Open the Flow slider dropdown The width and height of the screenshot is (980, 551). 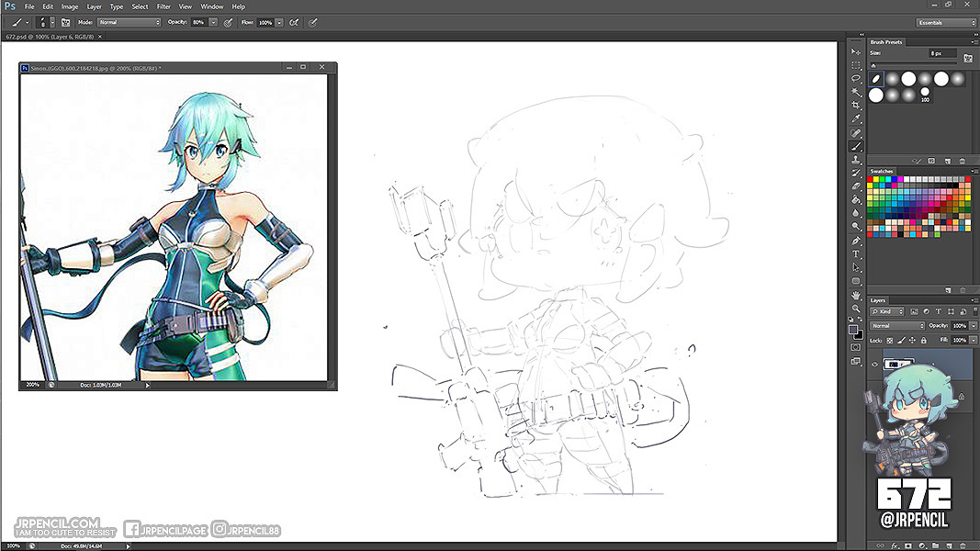[279, 22]
